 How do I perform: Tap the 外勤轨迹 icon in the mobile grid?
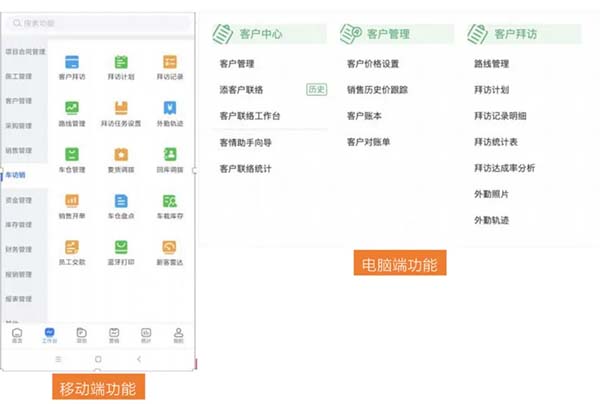(170, 108)
